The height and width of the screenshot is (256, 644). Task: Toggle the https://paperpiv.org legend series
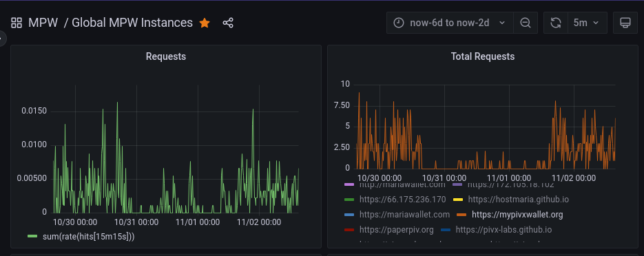coord(396,230)
